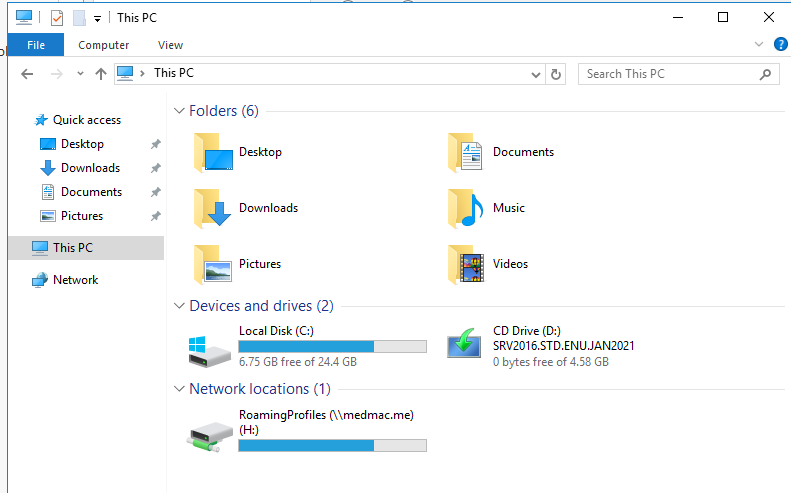Open the recent locations dropdown
This screenshot has height=493, width=791.
pyautogui.click(x=80, y=74)
